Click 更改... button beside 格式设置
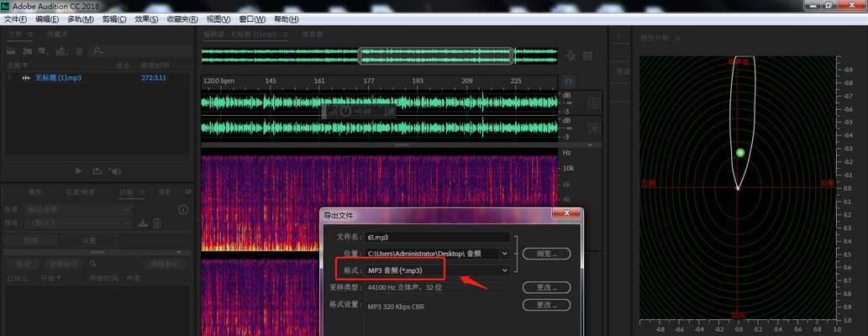This screenshot has height=336, width=868. click(546, 304)
